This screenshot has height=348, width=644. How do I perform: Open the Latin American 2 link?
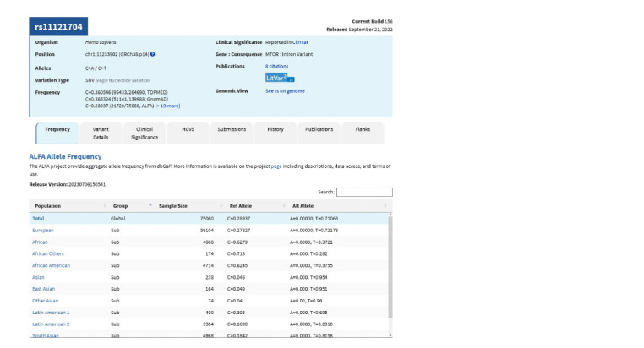click(51, 324)
